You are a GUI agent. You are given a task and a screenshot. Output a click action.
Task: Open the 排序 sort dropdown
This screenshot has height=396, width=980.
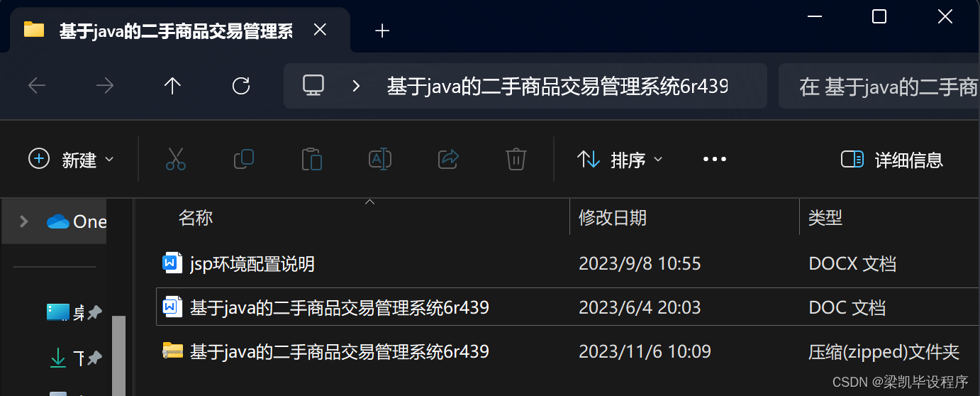[x=620, y=160]
